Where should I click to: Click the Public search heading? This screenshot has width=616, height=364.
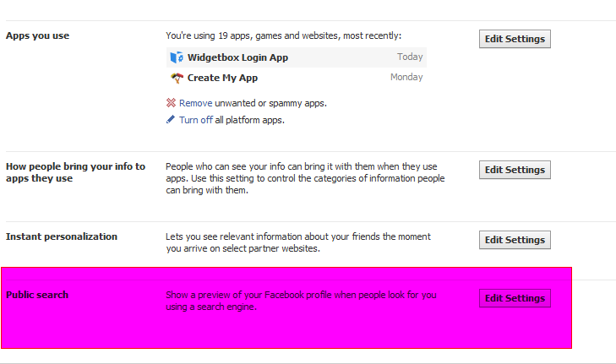(37, 295)
